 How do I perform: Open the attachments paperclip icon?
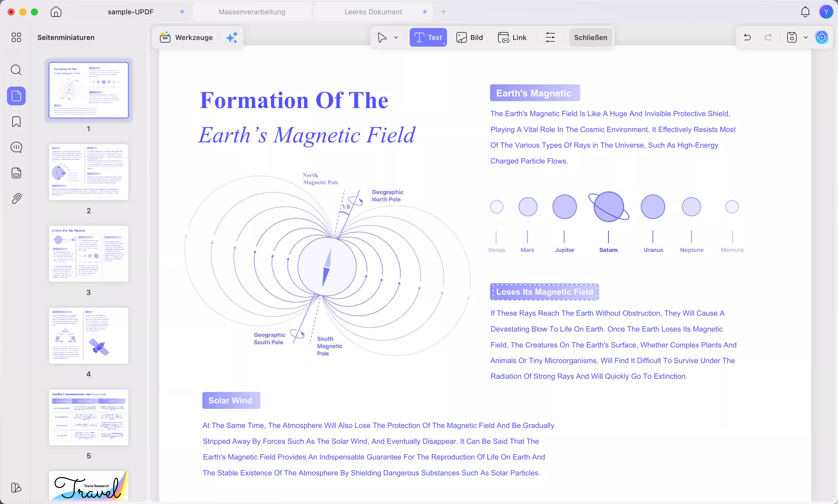[x=16, y=198]
